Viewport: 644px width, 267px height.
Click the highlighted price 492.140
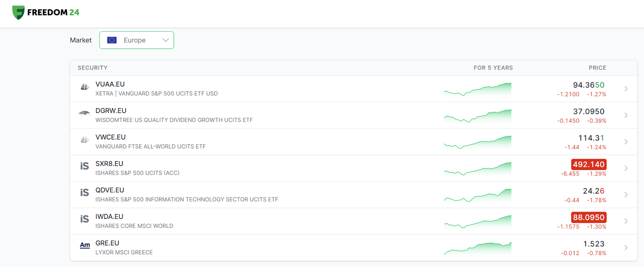(x=589, y=164)
